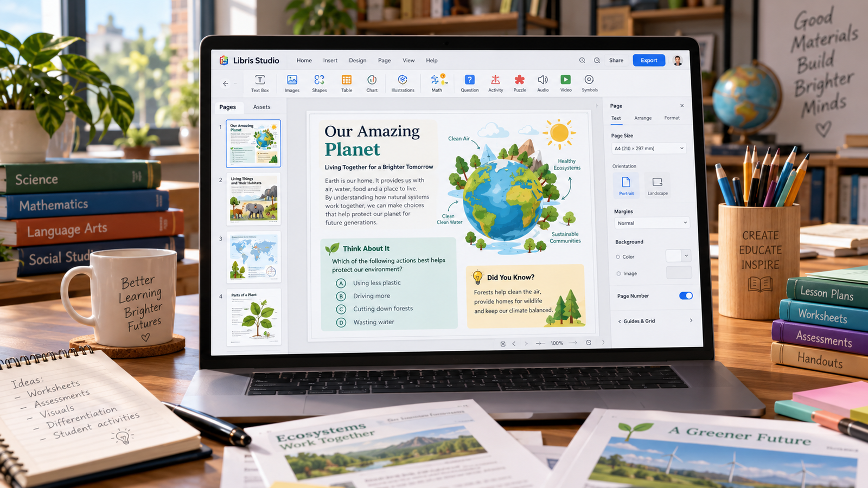Screen dimensions: 868x488
Task: Click the Share button
Action: coord(616,60)
